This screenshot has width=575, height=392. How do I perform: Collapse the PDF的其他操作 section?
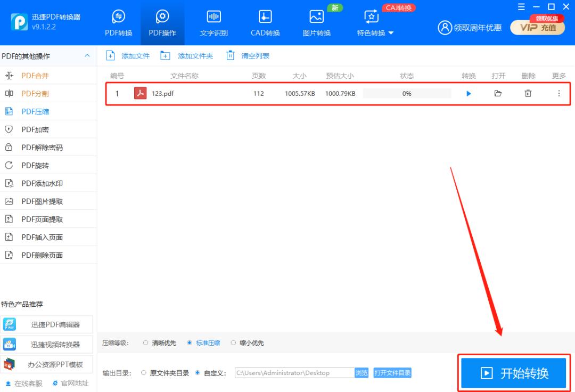[x=87, y=55]
